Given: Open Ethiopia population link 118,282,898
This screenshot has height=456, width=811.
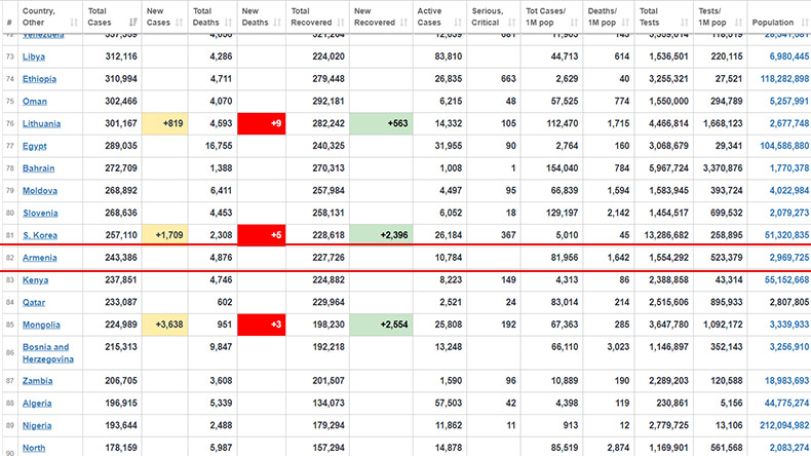Looking at the screenshot, I should (x=785, y=79).
